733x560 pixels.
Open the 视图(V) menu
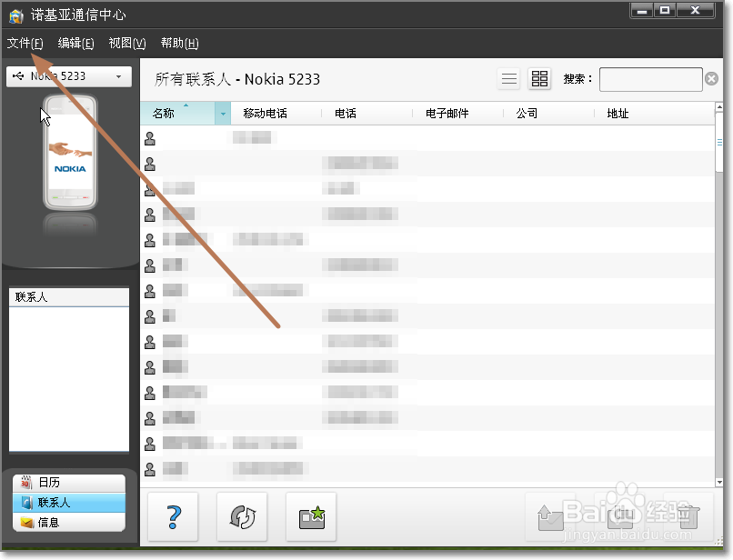[x=127, y=43]
